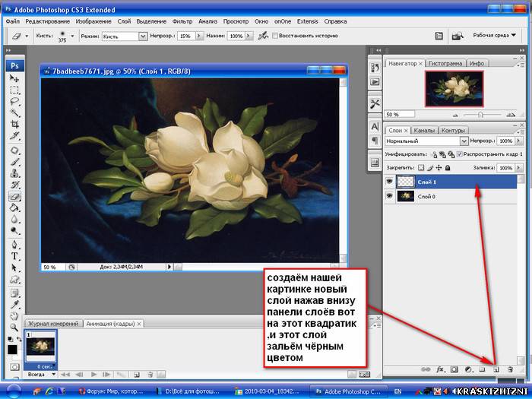Select the Magic Wand tool

(x=14, y=112)
